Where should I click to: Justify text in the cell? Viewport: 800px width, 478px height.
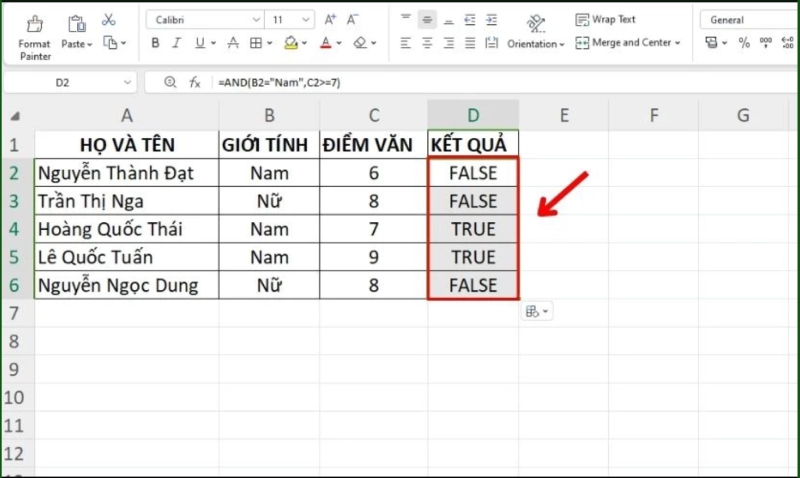(470, 43)
